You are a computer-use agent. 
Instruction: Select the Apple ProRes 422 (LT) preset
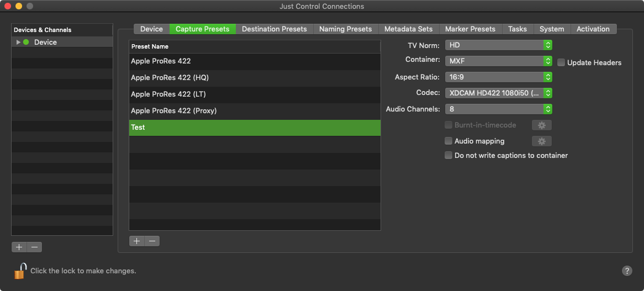255,94
